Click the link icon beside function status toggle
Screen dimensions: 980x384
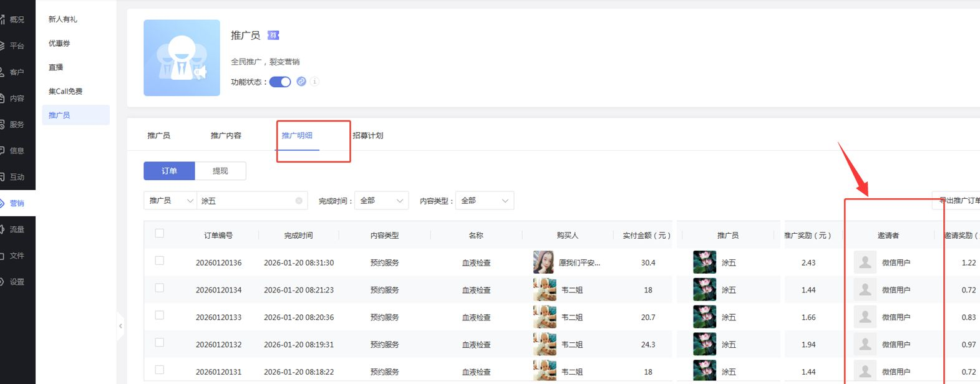tap(301, 82)
